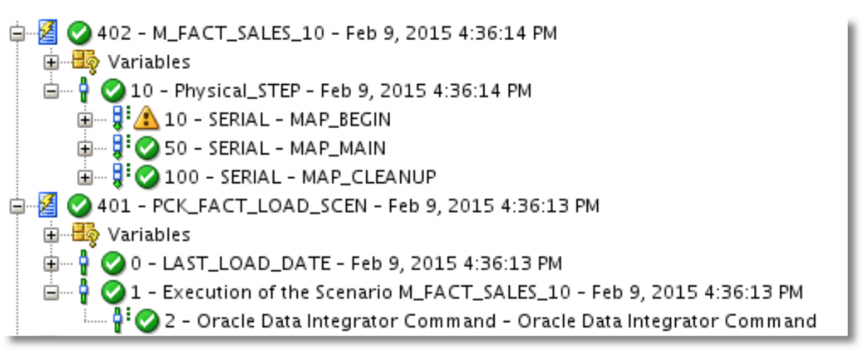
Task: Select 50 - SERIAL - MAP_MAIN tree item
Action: 275,148
